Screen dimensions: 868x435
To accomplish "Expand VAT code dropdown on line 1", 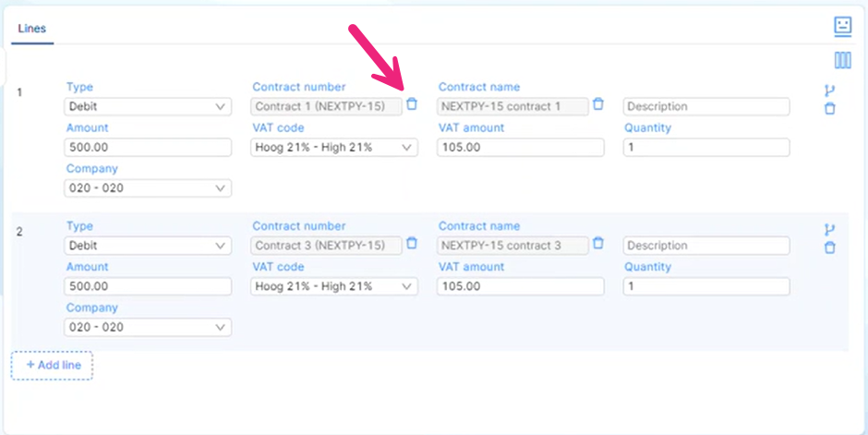I will 334,148.
